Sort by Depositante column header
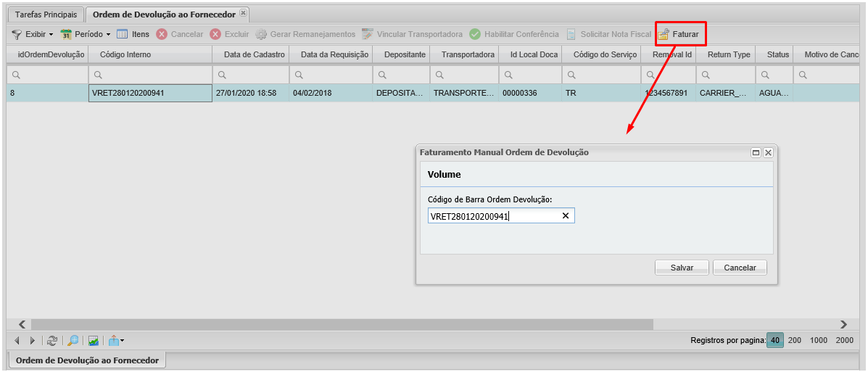Viewport: 868px width, 372px height. (x=401, y=55)
